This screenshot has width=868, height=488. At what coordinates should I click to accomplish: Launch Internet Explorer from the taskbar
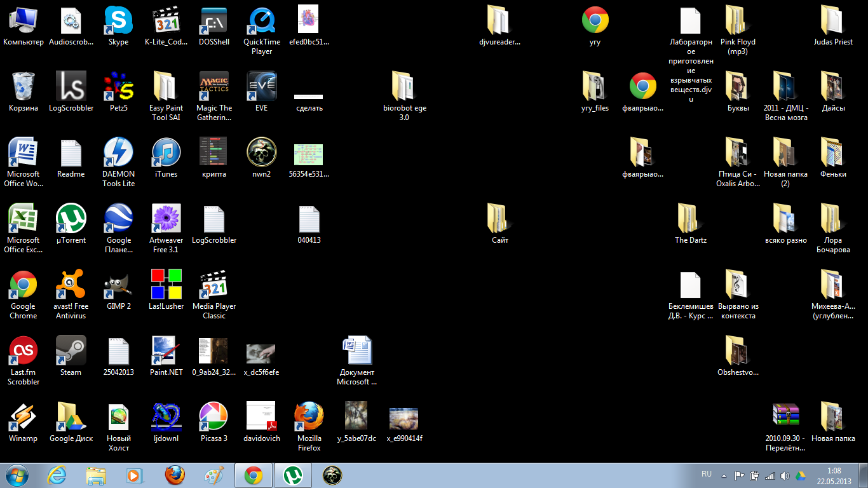pyautogui.click(x=57, y=475)
